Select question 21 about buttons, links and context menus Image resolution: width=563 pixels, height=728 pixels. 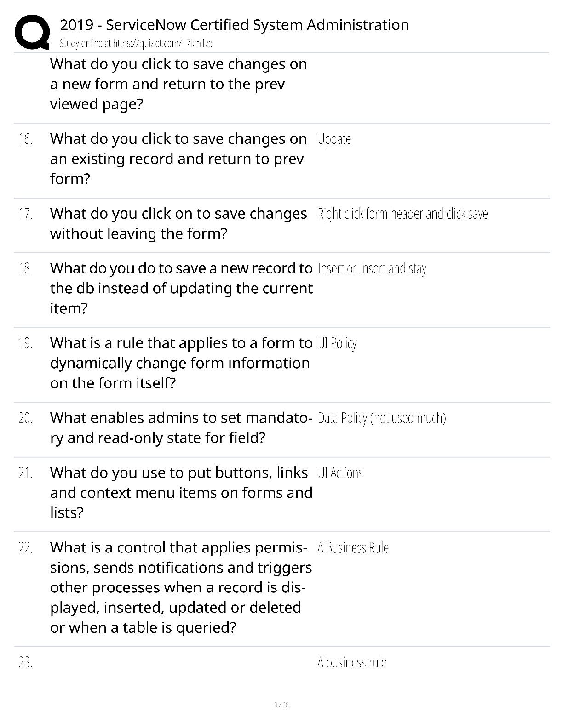click(181, 493)
